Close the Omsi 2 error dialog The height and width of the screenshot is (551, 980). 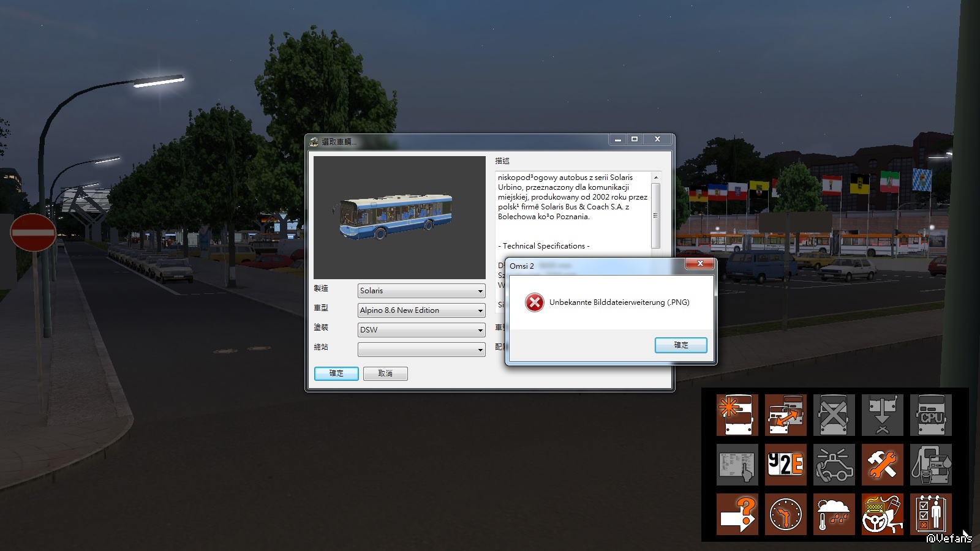[x=700, y=264]
